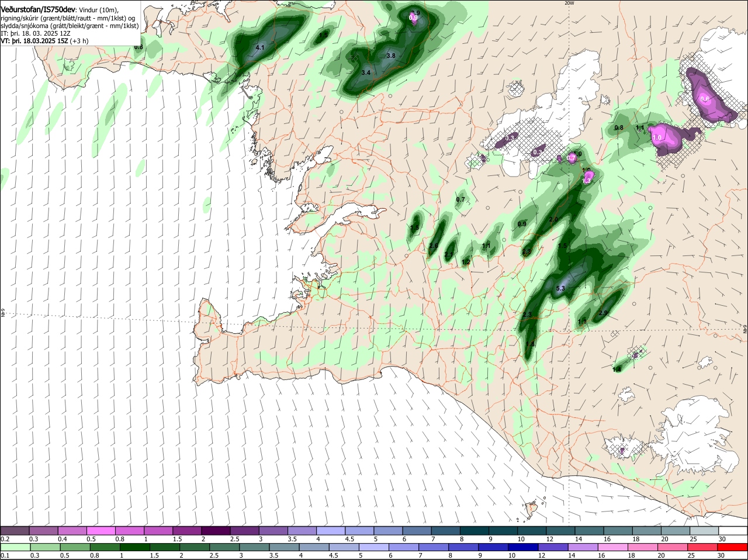Select the VT 15Z (+3 h) valid time line

tap(45, 41)
